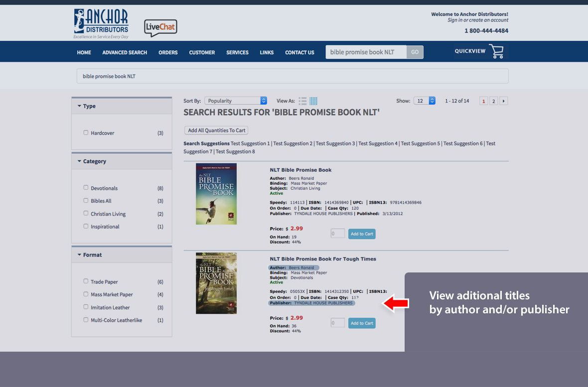The height and width of the screenshot is (387, 588).
Task: Go to next results page arrow
Action: pyautogui.click(x=504, y=101)
